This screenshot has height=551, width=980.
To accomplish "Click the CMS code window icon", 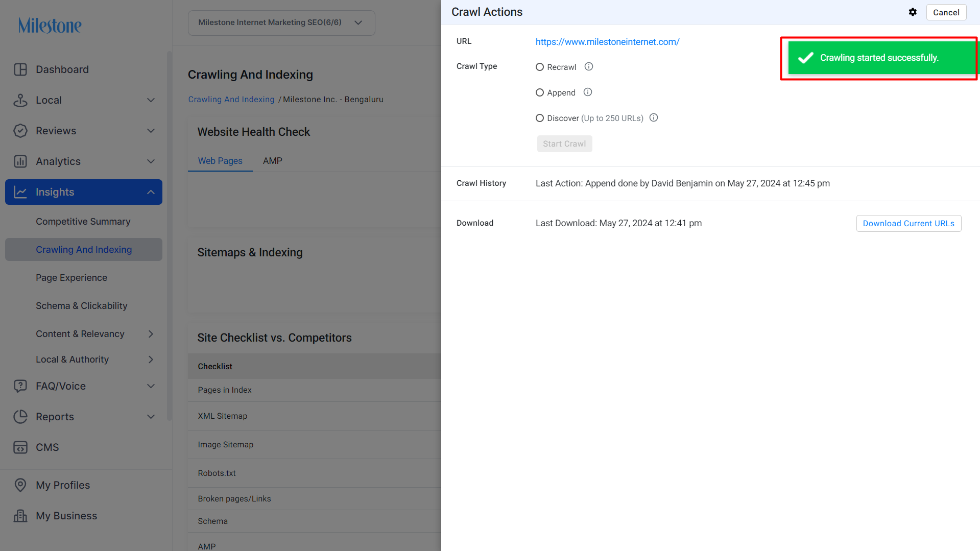I will pyautogui.click(x=20, y=447).
